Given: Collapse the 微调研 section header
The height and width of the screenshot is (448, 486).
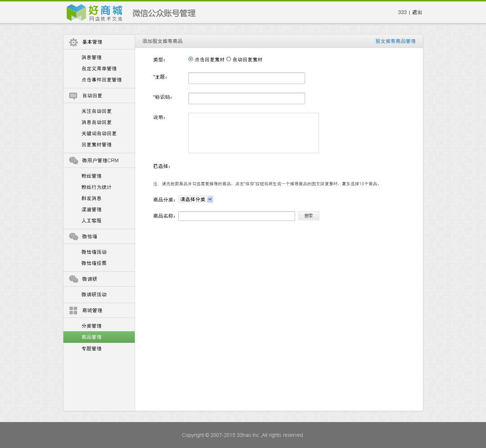Looking at the screenshot, I should [99, 279].
